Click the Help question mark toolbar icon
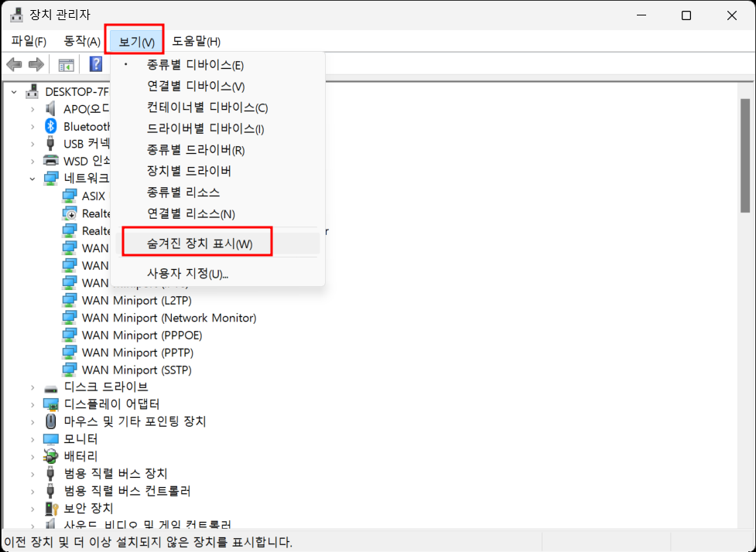The height and width of the screenshot is (552, 756). [94, 64]
